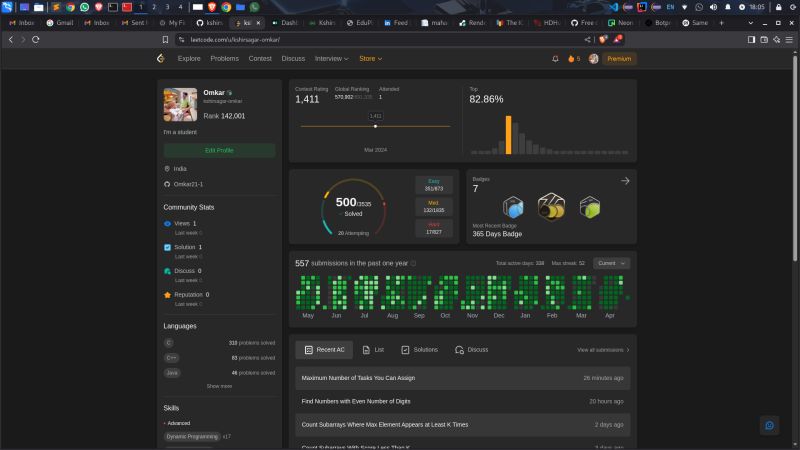Open the site information icon beside URL
The width and height of the screenshot is (800, 450).
pos(182,39)
